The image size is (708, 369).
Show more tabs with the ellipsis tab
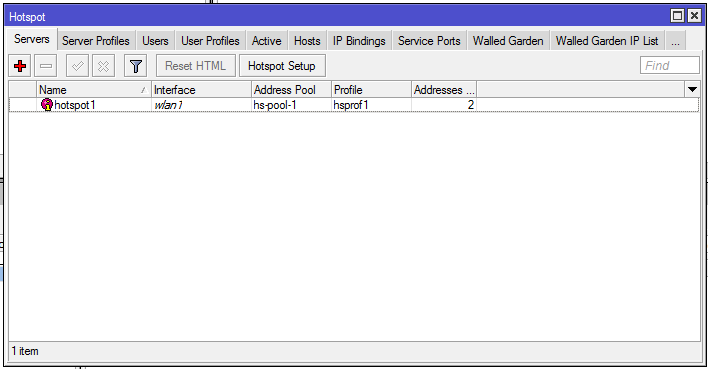coord(675,41)
